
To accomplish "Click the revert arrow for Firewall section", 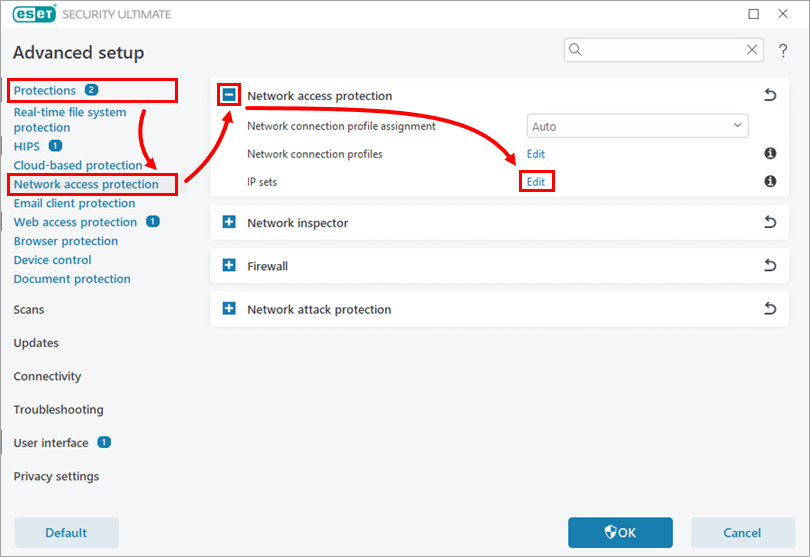I will pyautogui.click(x=769, y=266).
